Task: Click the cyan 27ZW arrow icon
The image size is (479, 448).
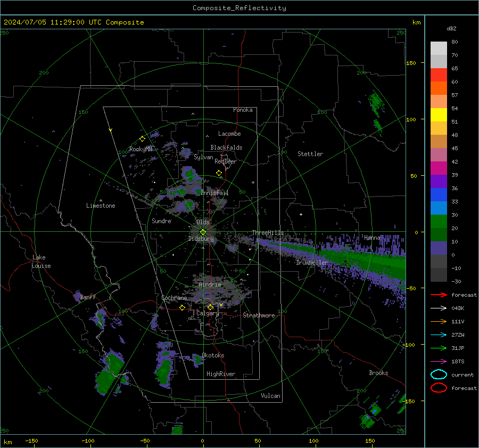Action: 439,335
